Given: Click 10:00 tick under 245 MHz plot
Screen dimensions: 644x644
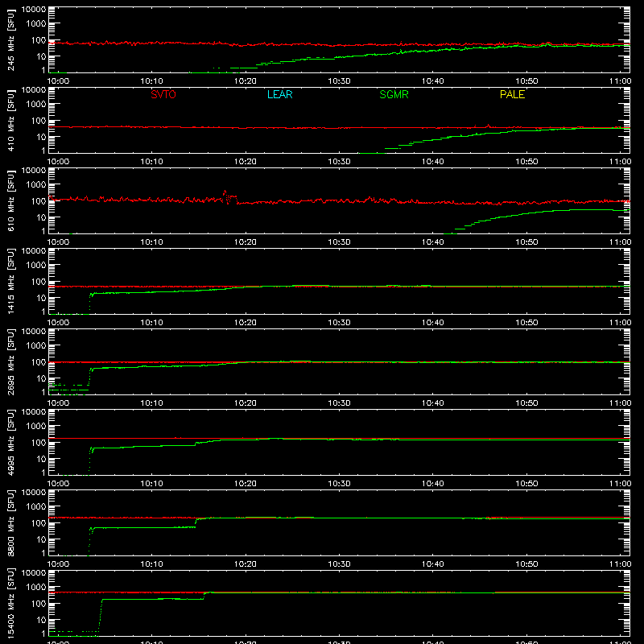Looking at the screenshot, I should pos(58,81).
